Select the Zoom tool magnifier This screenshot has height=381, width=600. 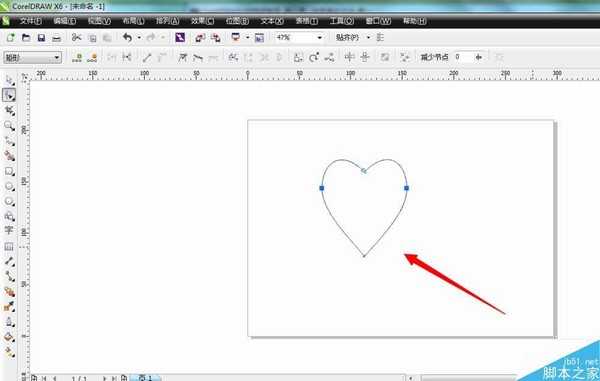pyautogui.click(x=9, y=125)
